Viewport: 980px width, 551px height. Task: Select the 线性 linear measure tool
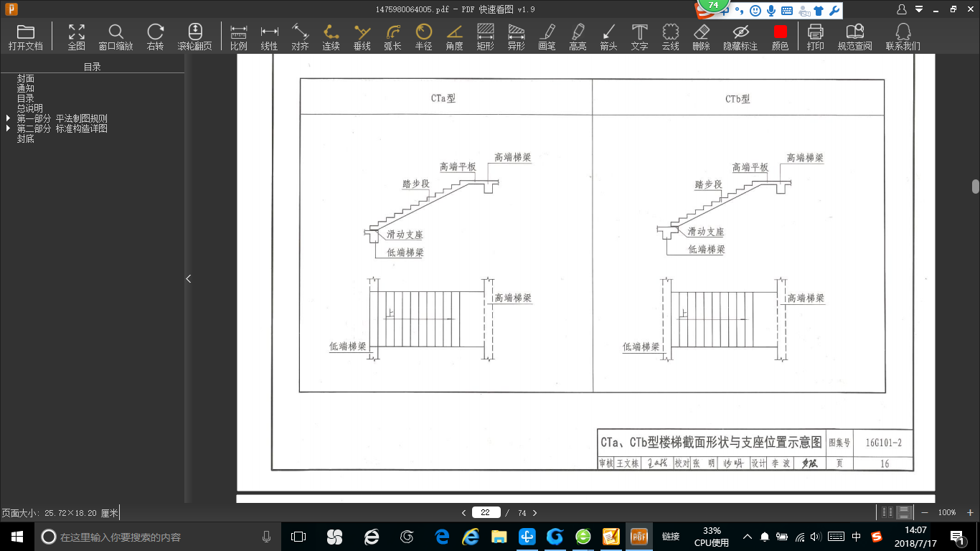[x=269, y=36]
